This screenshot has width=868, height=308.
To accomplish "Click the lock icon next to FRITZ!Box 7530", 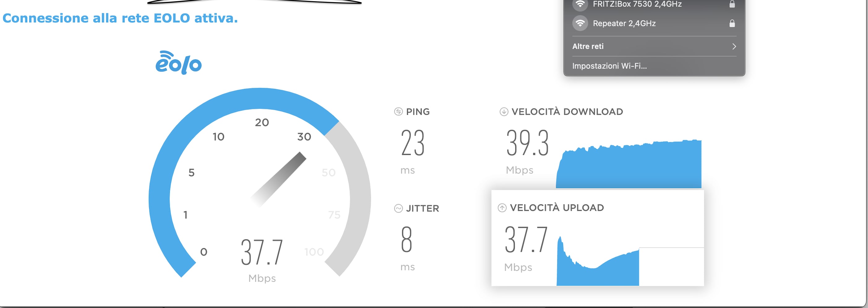I will (x=732, y=4).
